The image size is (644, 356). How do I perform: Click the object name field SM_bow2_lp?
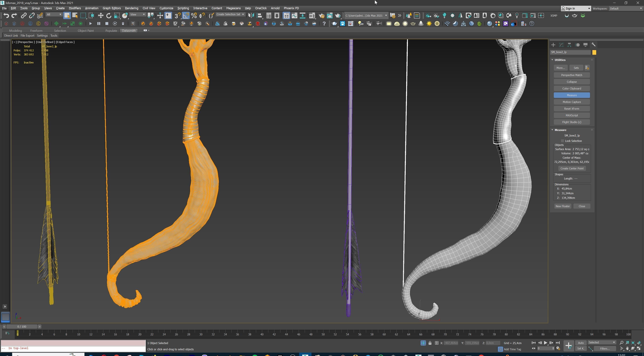[570, 52]
